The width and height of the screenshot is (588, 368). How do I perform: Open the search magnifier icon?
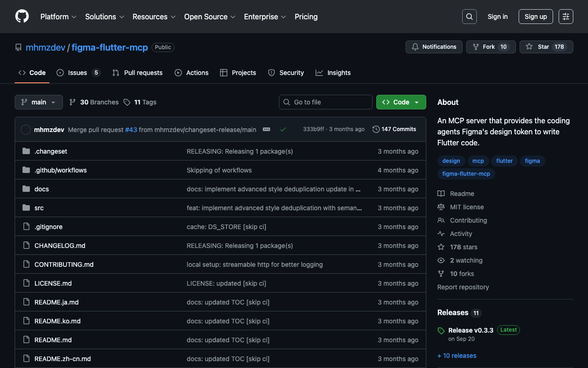[469, 17]
